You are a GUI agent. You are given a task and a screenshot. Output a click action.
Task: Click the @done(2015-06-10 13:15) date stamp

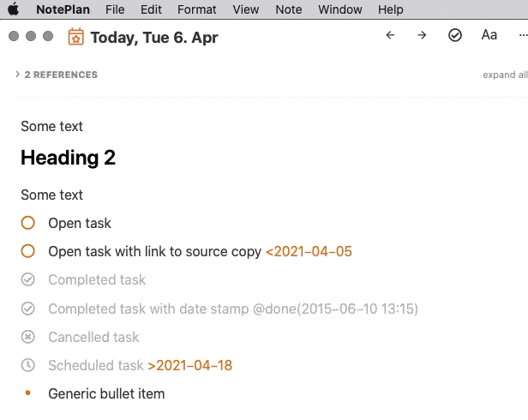click(x=335, y=309)
